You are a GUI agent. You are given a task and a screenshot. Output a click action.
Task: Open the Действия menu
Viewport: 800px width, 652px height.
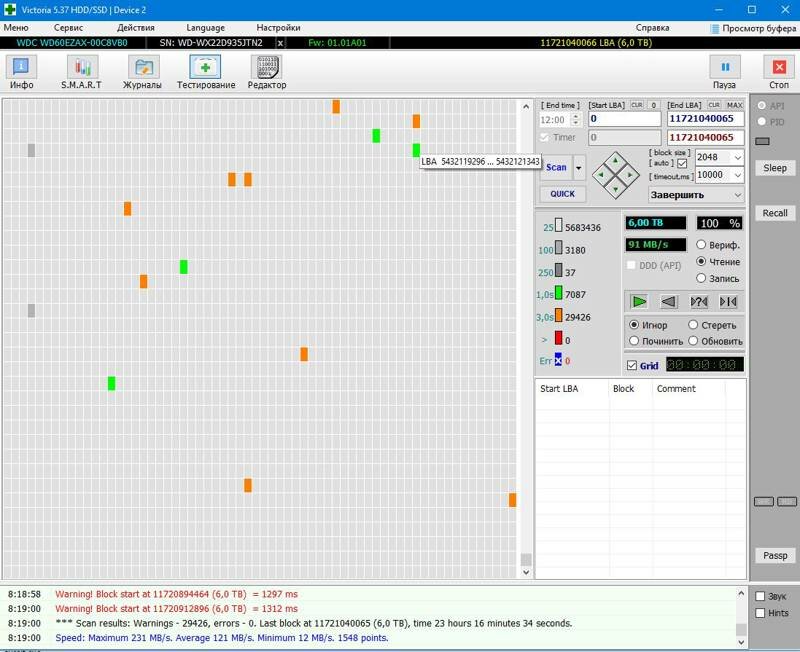[136, 28]
